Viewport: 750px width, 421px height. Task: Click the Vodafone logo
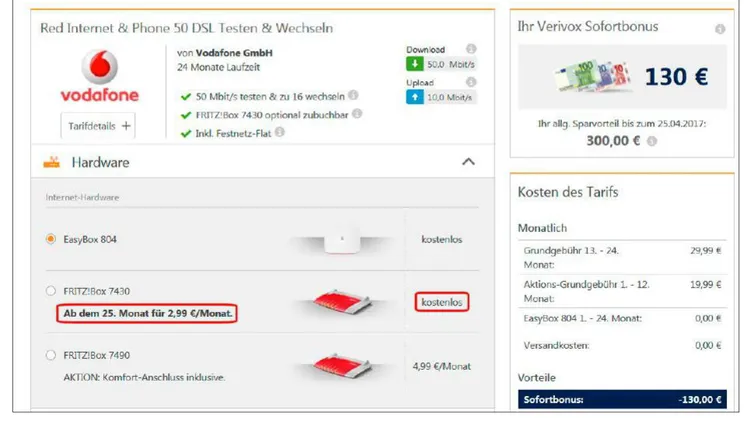coord(99,76)
